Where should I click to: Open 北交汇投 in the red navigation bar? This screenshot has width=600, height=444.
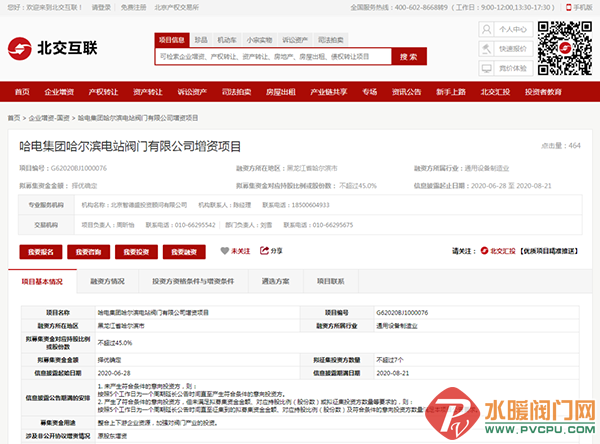click(x=495, y=92)
